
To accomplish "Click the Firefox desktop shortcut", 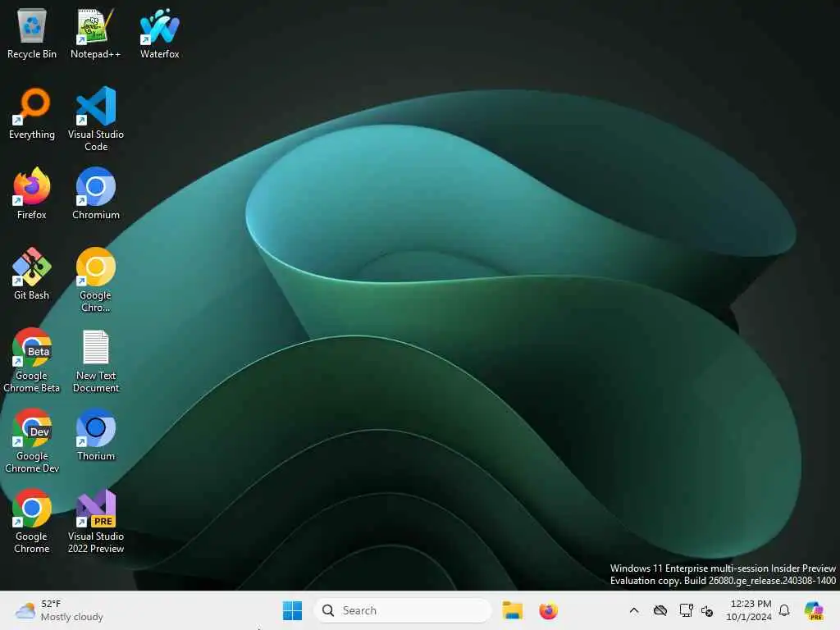I will [x=32, y=194].
